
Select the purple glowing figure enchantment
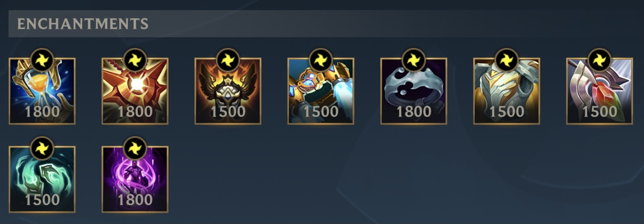[135, 179]
